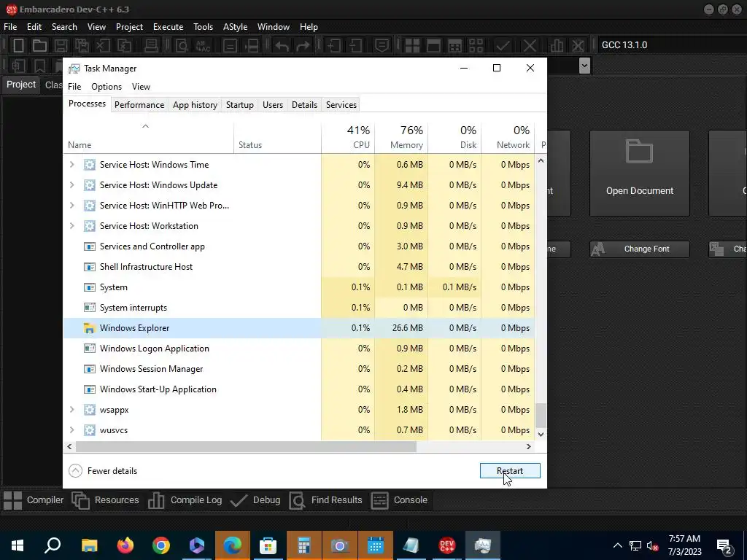
Task: Click the Compile & Run icon in Dev-C++ toolbar
Action: 455,45
